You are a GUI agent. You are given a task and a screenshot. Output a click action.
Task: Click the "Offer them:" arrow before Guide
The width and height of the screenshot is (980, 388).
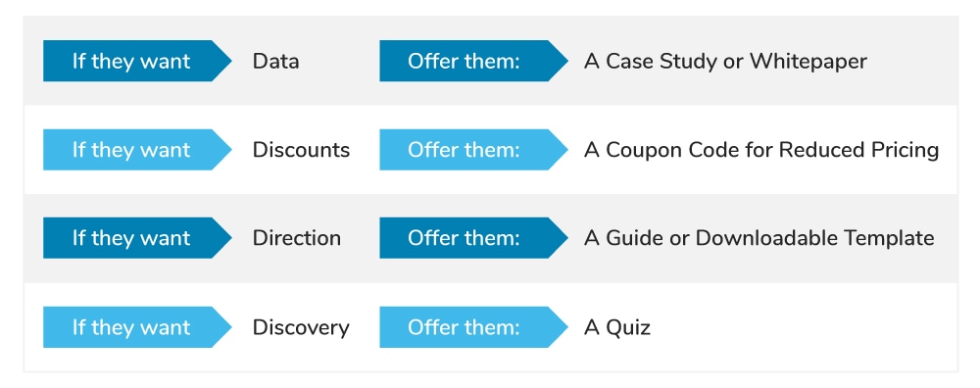tap(473, 238)
